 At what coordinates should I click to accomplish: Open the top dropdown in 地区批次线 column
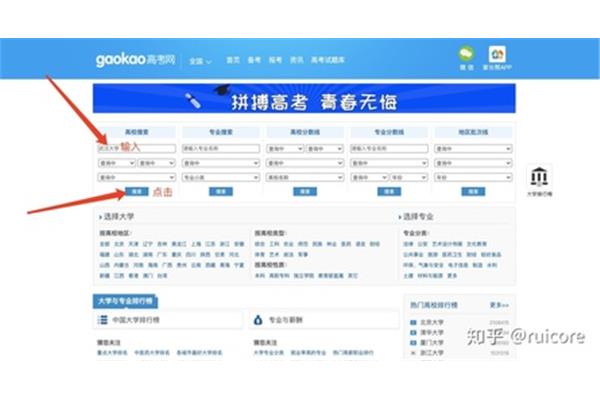pyautogui.click(x=473, y=149)
